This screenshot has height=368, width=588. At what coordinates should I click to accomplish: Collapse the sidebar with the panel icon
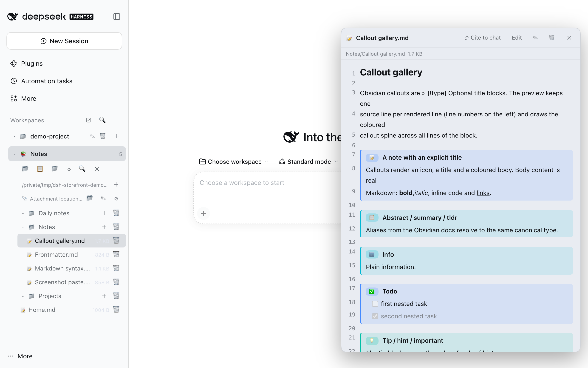tap(117, 17)
